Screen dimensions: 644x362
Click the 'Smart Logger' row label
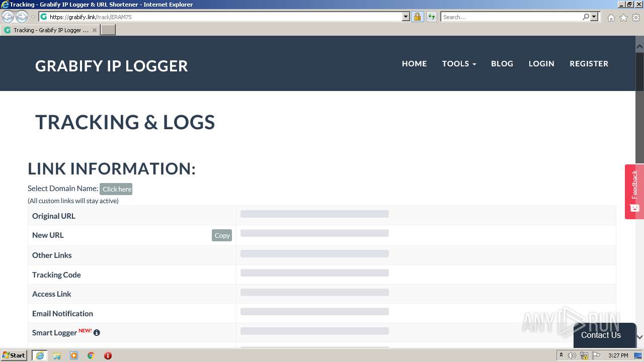pyautogui.click(x=54, y=333)
